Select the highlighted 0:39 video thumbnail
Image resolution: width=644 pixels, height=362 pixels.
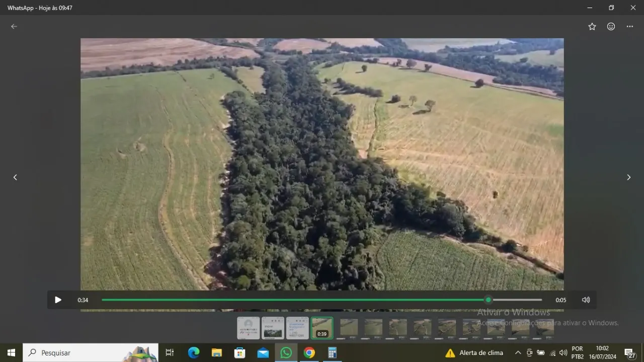coord(322,328)
